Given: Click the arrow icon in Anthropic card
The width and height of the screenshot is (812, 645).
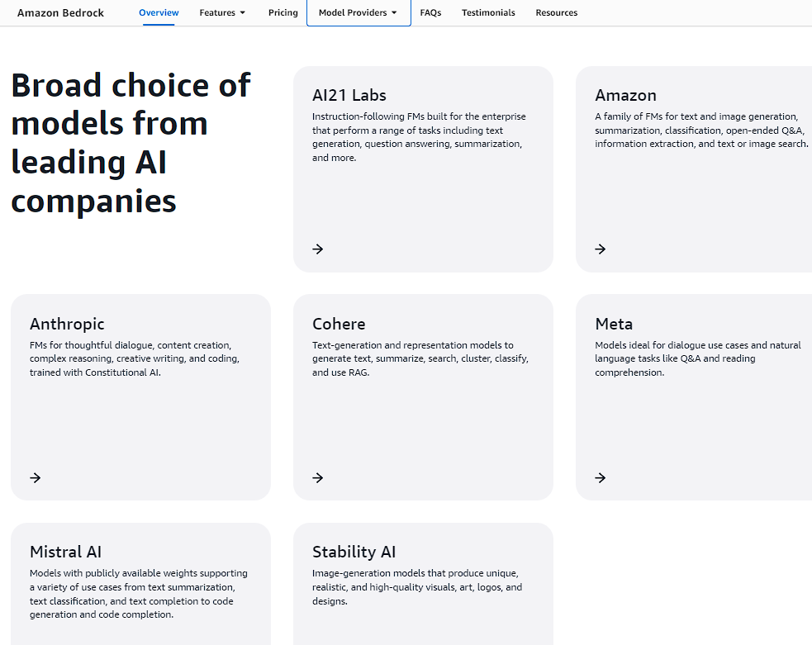Looking at the screenshot, I should click(x=36, y=477).
